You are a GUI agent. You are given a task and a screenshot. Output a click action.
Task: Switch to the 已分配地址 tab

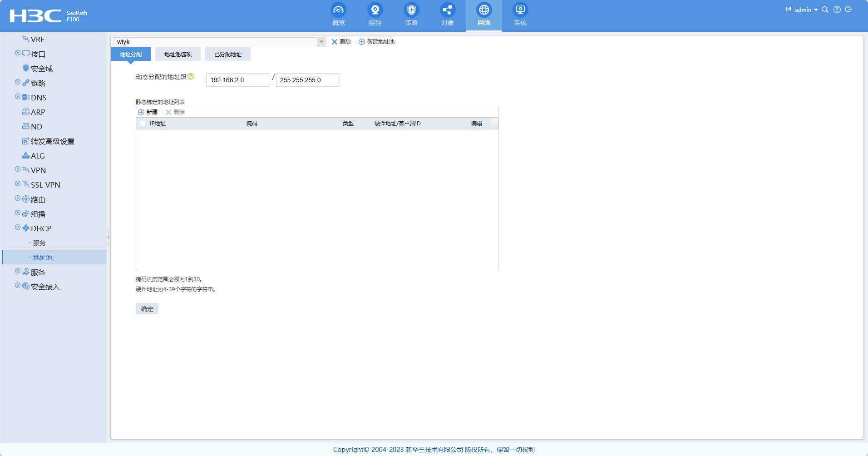(x=228, y=54)
